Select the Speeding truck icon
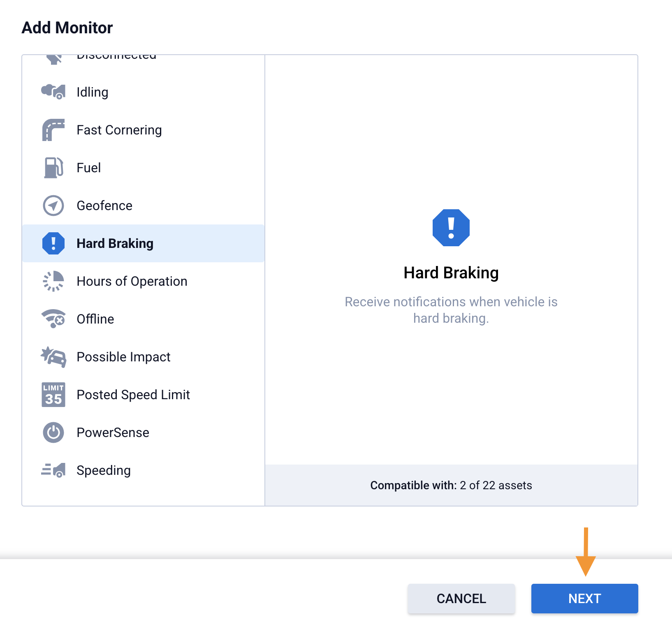The image size is (672, 629). point(53,470)
